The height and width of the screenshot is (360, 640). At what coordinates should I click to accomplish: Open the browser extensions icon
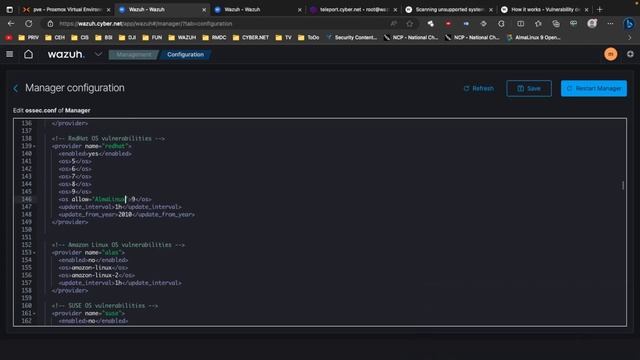(x=501, y=24)
